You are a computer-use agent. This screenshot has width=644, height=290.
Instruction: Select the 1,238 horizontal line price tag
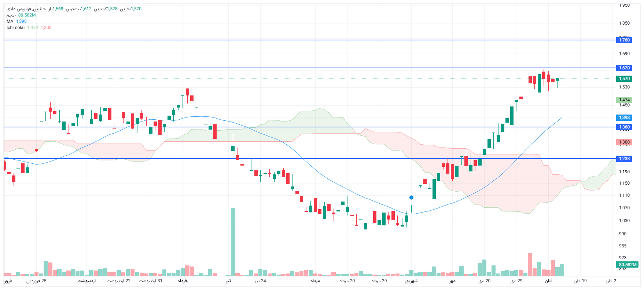[624, 159]
